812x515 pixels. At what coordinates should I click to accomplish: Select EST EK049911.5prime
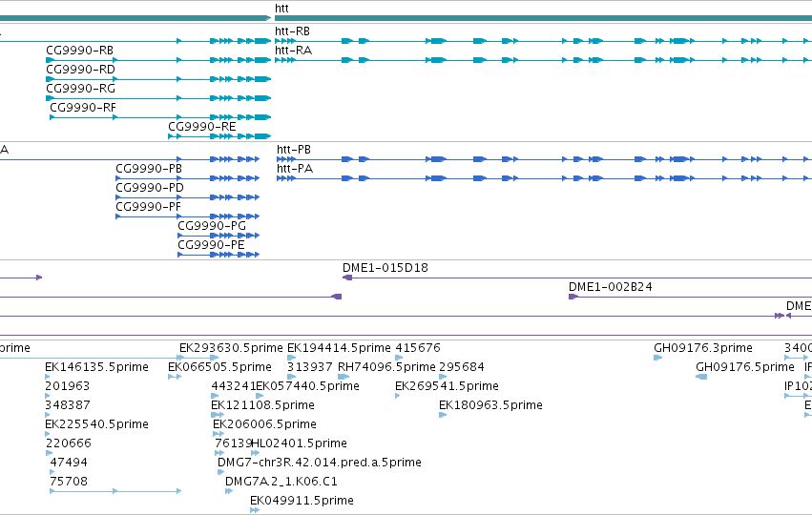coord(302,501)
